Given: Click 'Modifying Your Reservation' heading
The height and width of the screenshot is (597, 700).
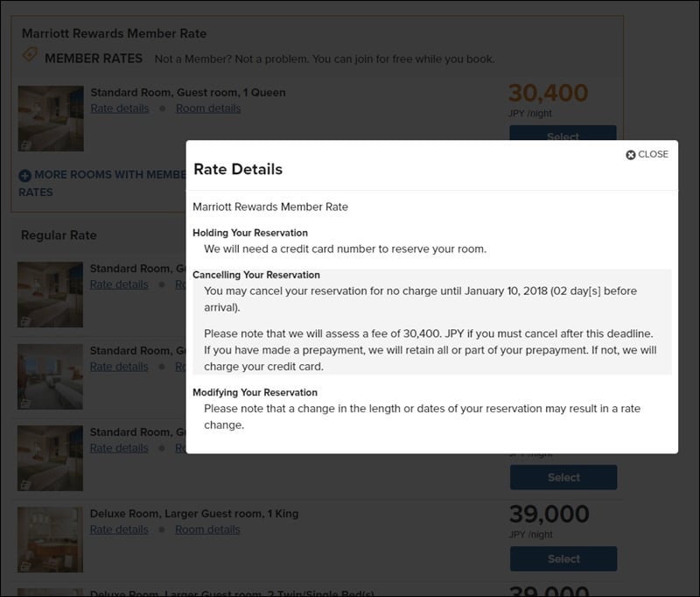Looking at the screenshot, I should pos(255,392).
